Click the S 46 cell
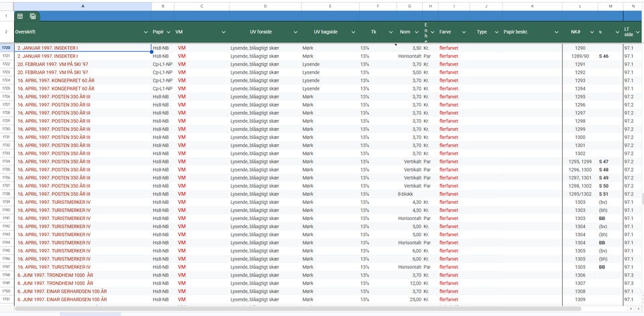The width and height of the screenshot is (644, 316). click(x=604, y=56)
